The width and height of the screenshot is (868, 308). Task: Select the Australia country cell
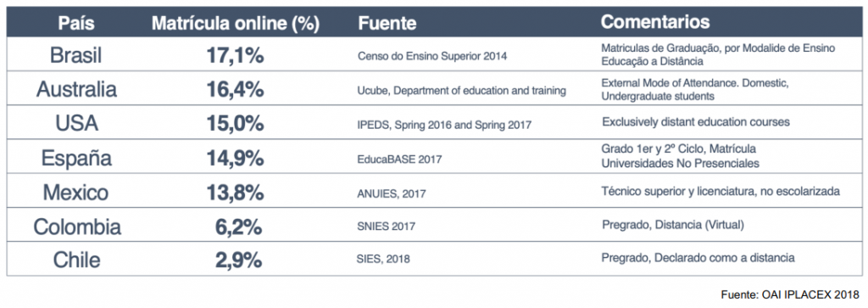(x=76, y=89)
